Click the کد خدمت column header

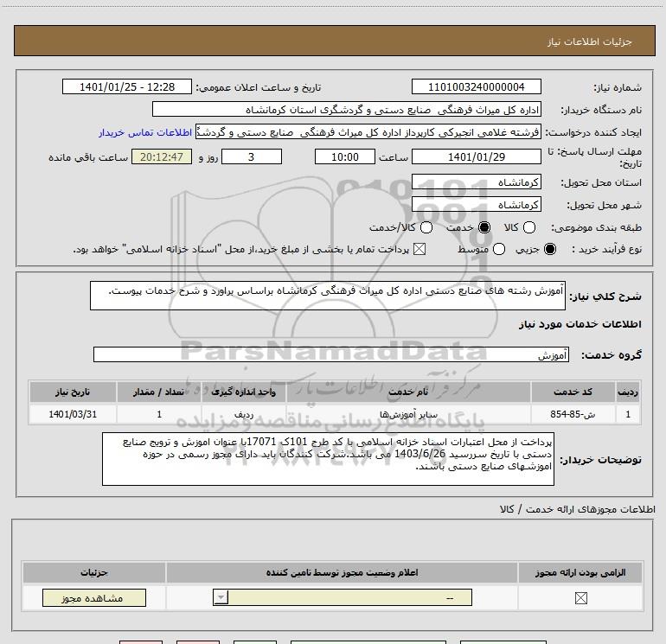(x=573, y=392)
